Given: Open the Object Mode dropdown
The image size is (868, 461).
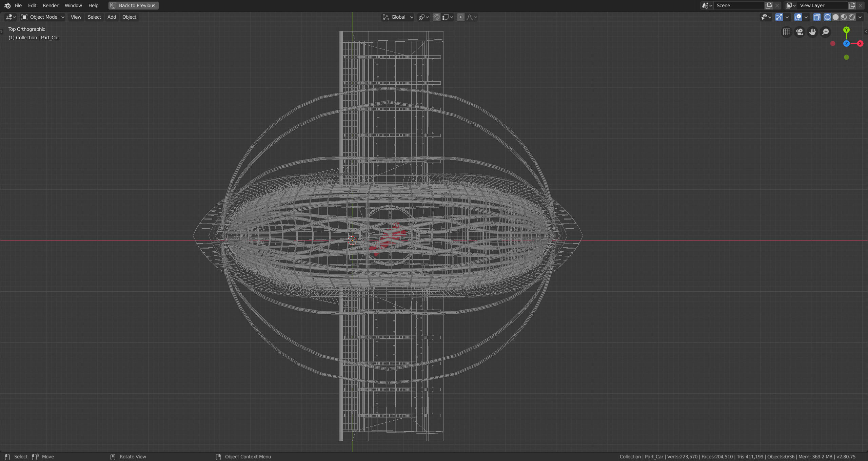Looking at the screenshot, I should [x=43, y=17].
